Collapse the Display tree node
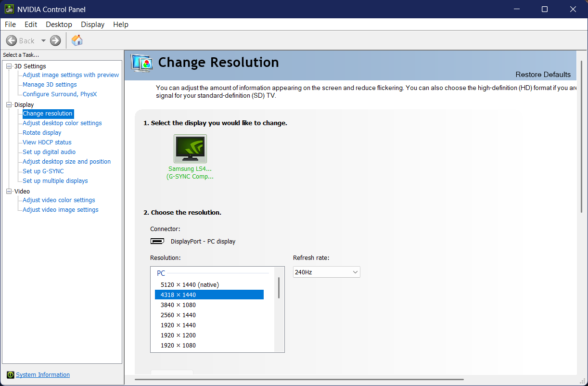Image resolution: width=588 pixels, height=386 pixels. pyautogui.click(x=9, y=105)
